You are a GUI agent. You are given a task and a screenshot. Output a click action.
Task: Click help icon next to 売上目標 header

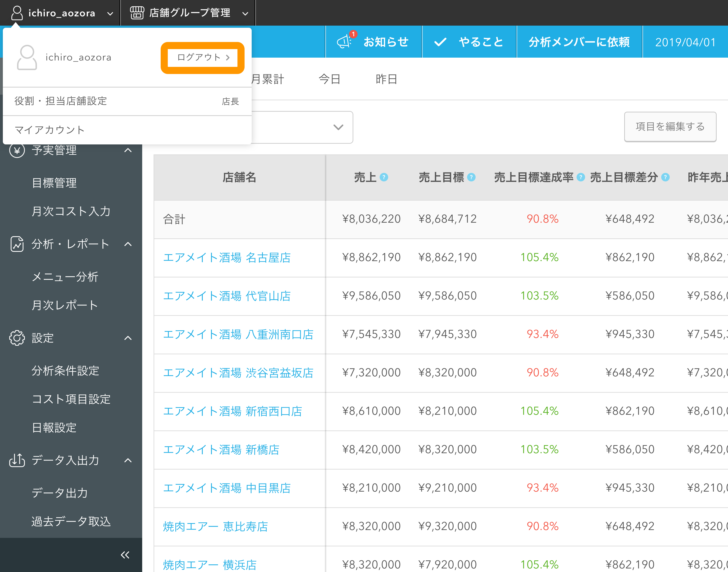pyautogui.click(x=471, y=177)
